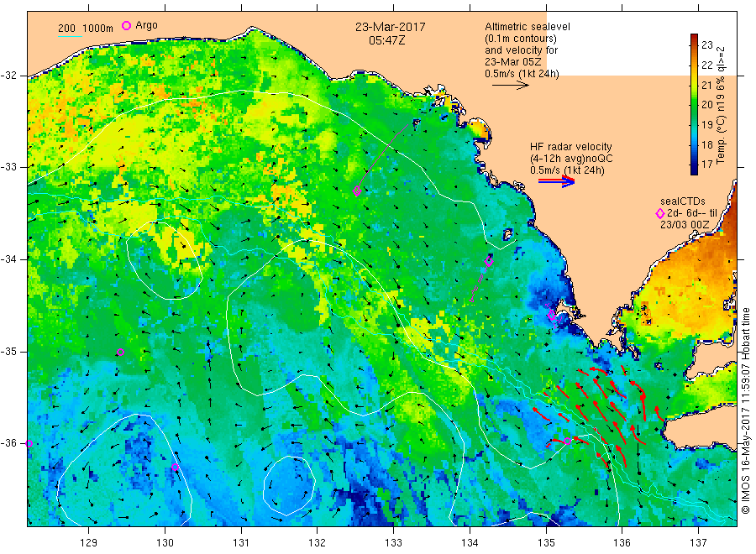Click the 'Altimetric sealevel' legend heading

(x=528, y=27)
